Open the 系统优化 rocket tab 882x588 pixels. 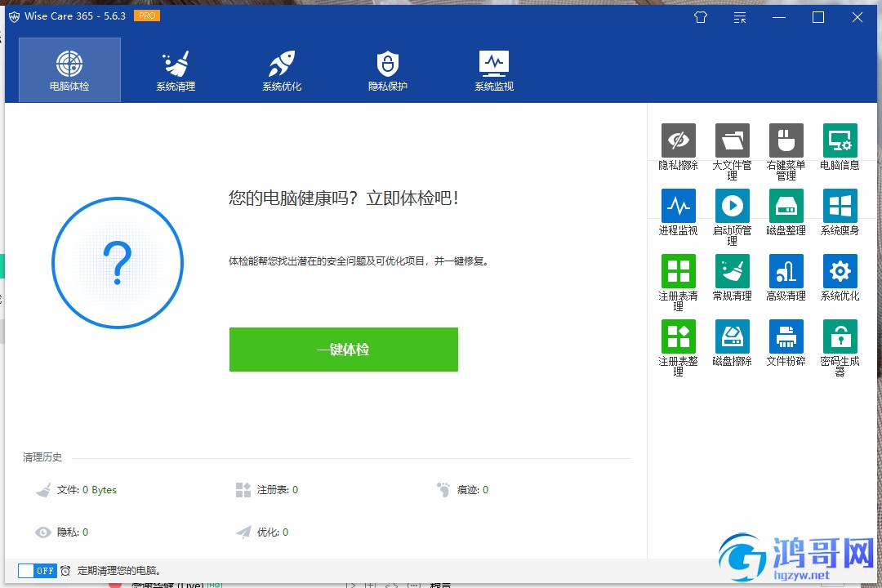(x=282, y=69)
